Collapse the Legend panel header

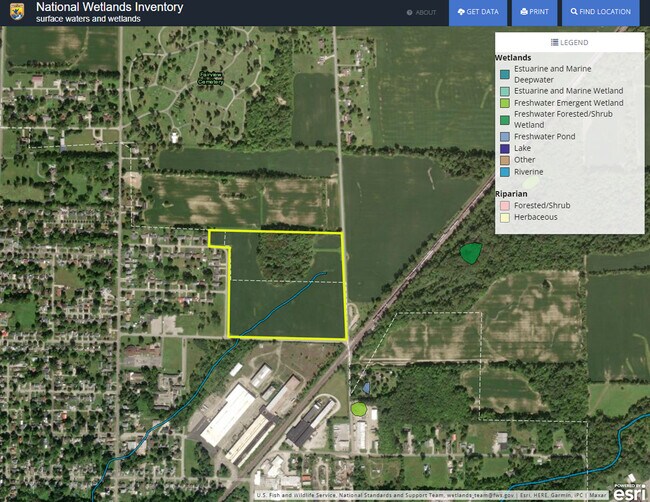click(570, 42)
